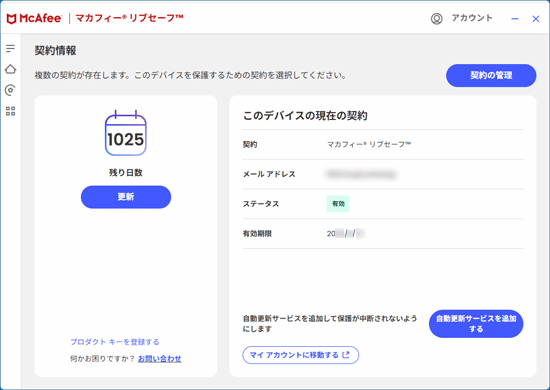The image size is (550, 390).
Task: Click プロダクト キーを登録する link
Action: pos(115,342)
